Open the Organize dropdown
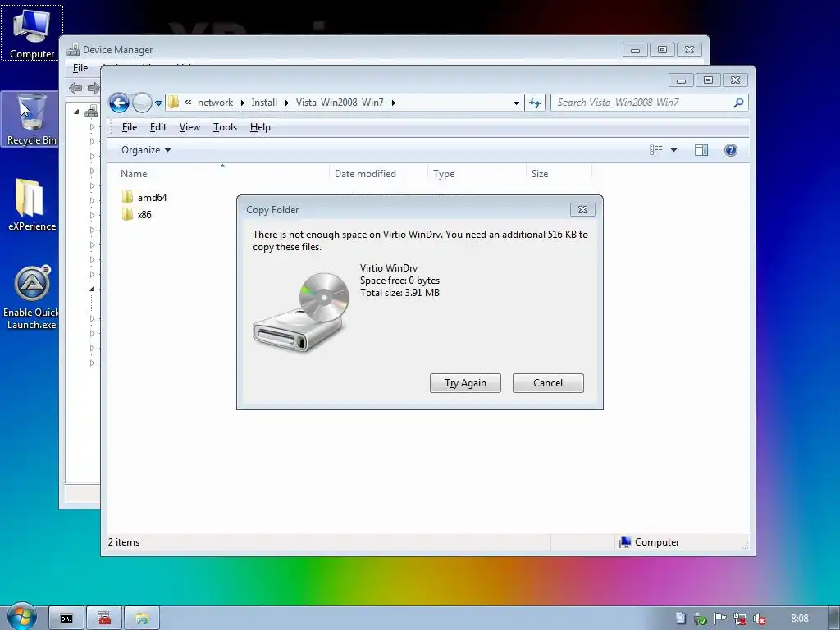 pyautogui.click(x=146, y=150)
